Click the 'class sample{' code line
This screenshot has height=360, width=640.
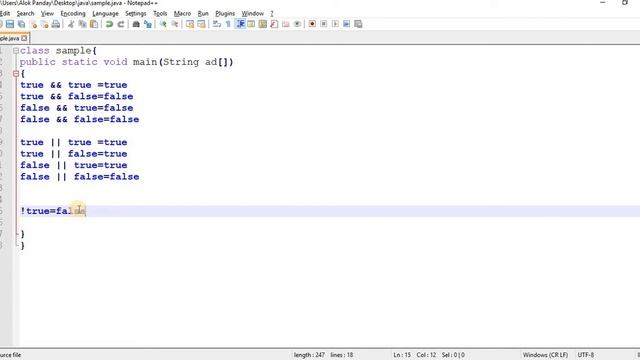click(x=58, y=51)
